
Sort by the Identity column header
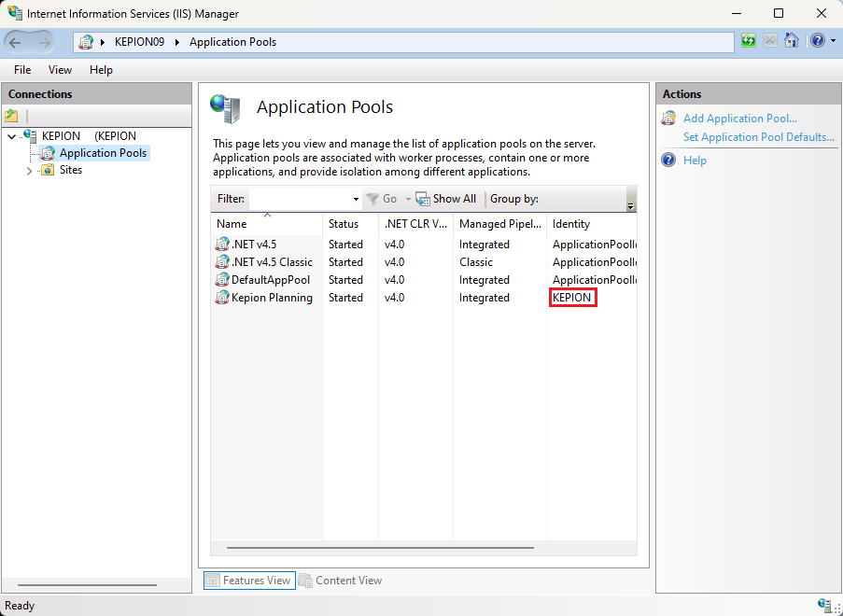click(x=592, y=224)
